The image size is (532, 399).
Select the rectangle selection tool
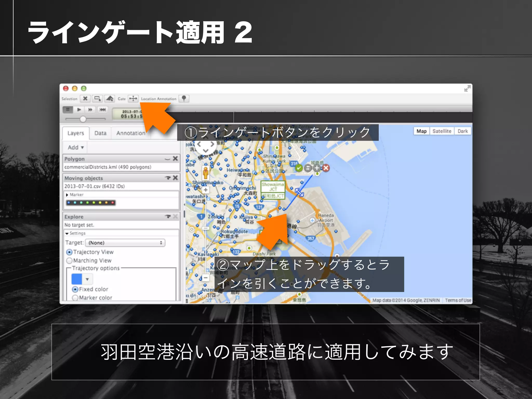(x=97, y=99)
